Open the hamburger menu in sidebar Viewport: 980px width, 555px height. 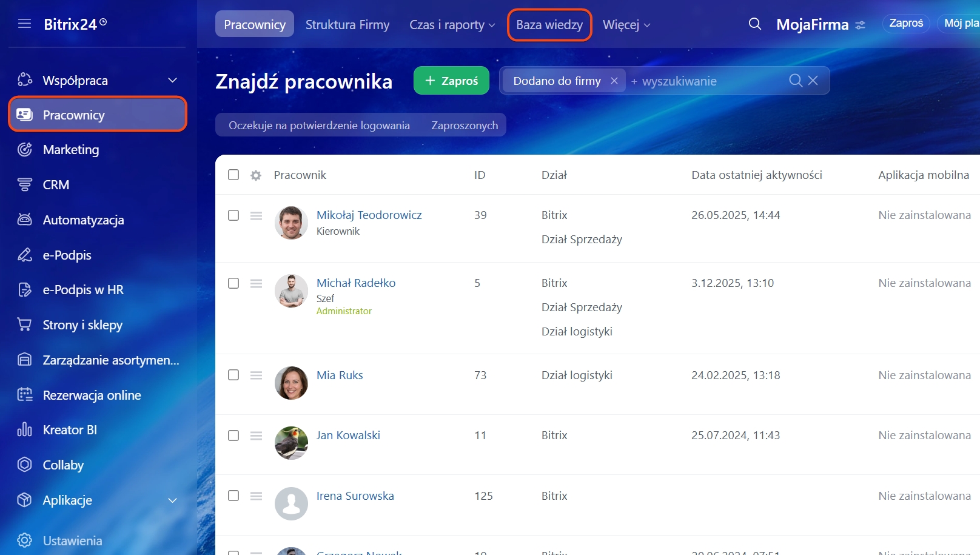(24, 24)
